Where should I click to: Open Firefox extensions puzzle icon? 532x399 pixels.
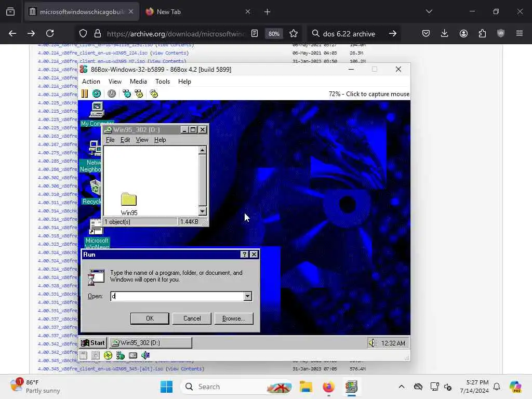pos(482,33)
